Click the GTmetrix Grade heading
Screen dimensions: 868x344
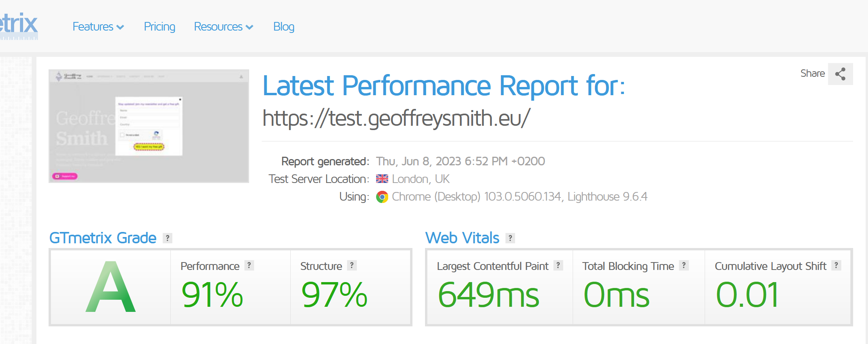click(x=103, y=238)
